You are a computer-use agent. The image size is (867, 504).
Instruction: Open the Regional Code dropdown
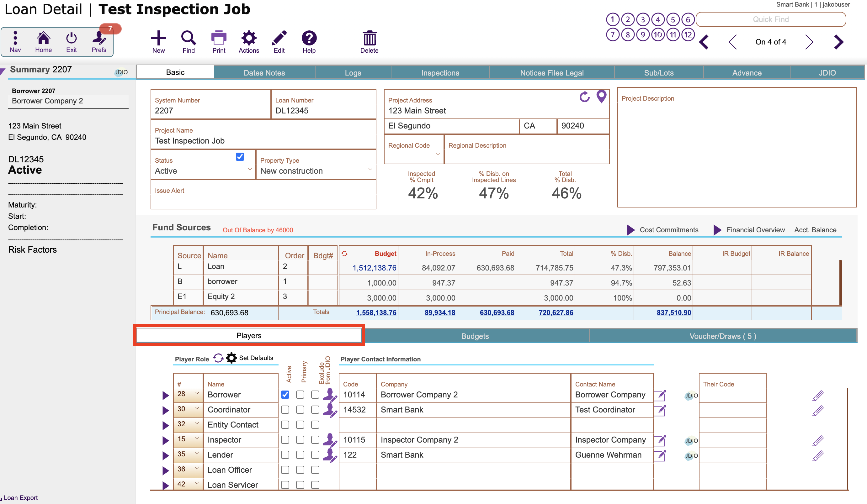(x=438, y=154)
